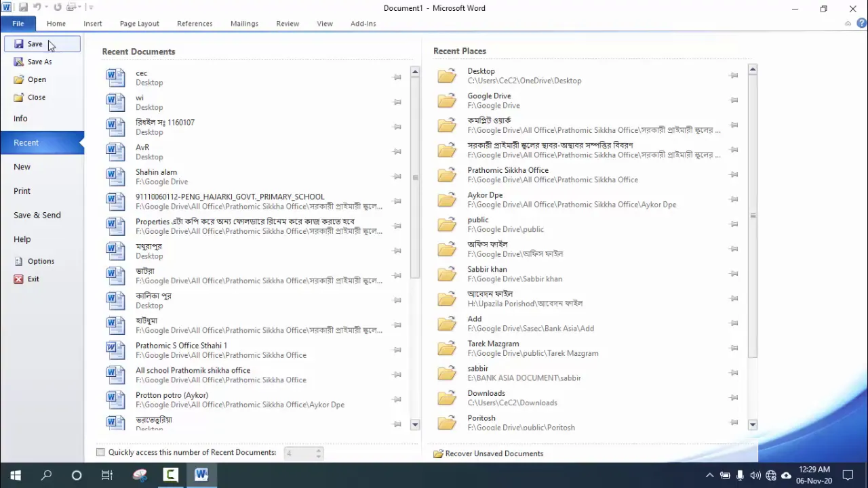Pin the Desktop place in Recent Places
The image size is (868, 488).
tap(734, 76)
